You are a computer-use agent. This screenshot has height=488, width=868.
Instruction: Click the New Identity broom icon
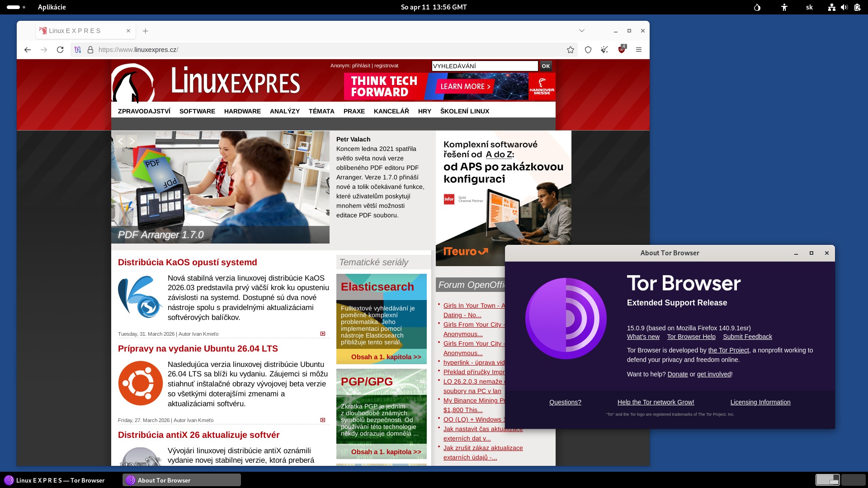tap(604, 50)
